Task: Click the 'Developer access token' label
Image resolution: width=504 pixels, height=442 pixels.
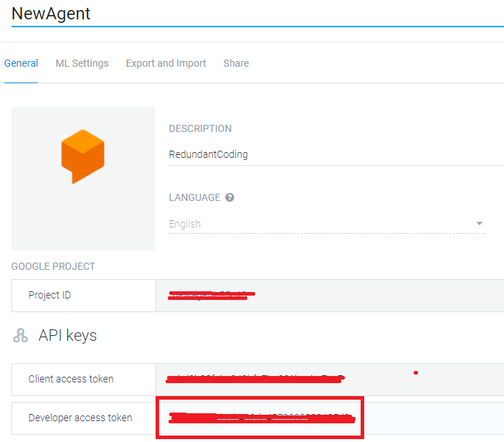Action: coord(80,418)
